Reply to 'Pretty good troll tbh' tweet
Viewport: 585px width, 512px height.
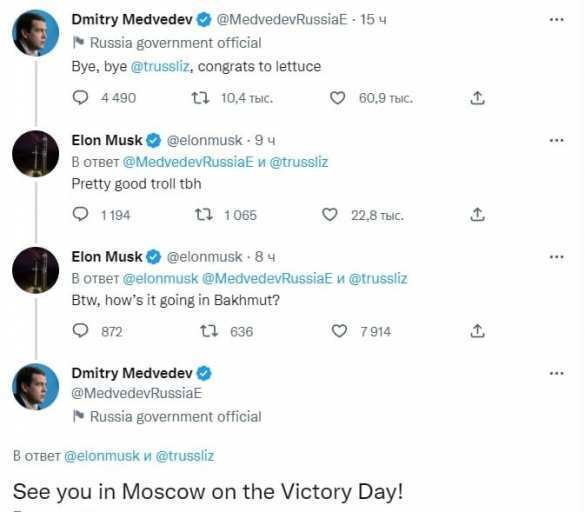pos(80,215)
